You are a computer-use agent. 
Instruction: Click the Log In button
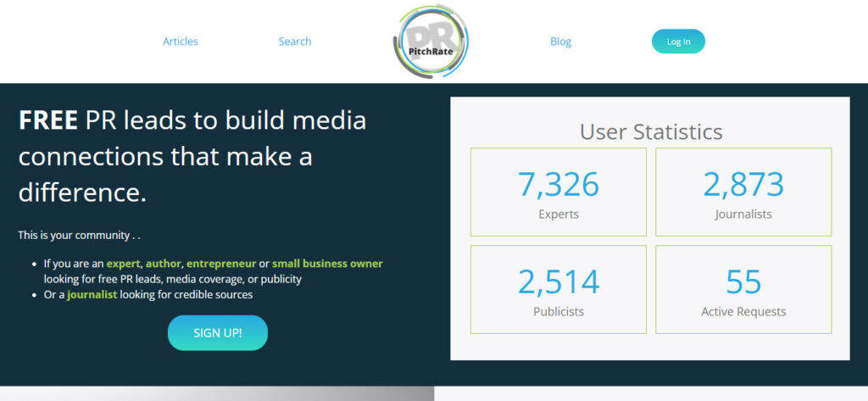(x=678, y=42)
